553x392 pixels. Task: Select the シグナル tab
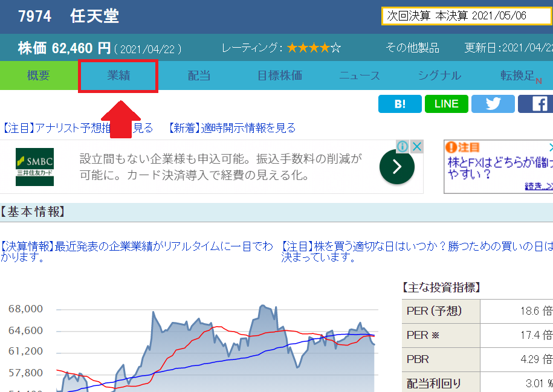tap(440, 76)
